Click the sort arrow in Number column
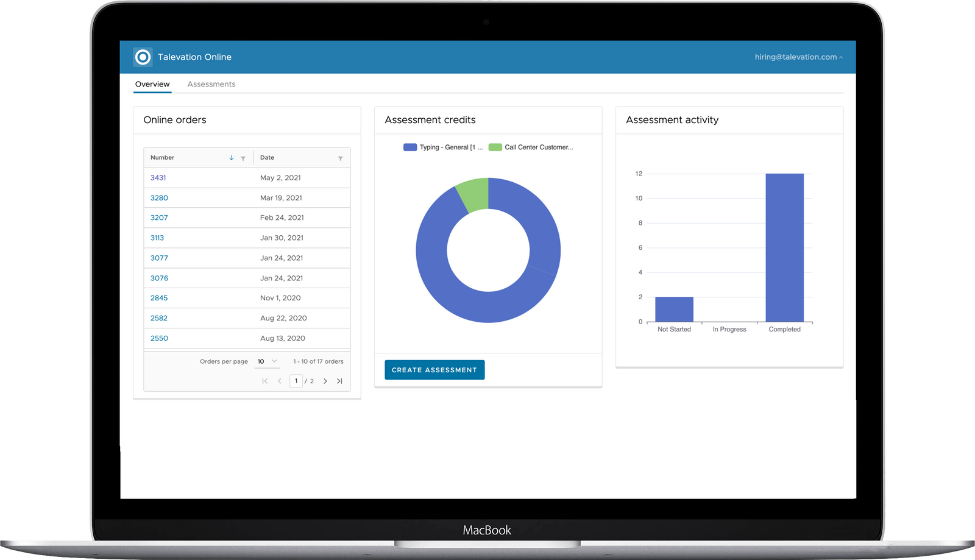 (x=232, y=158)
